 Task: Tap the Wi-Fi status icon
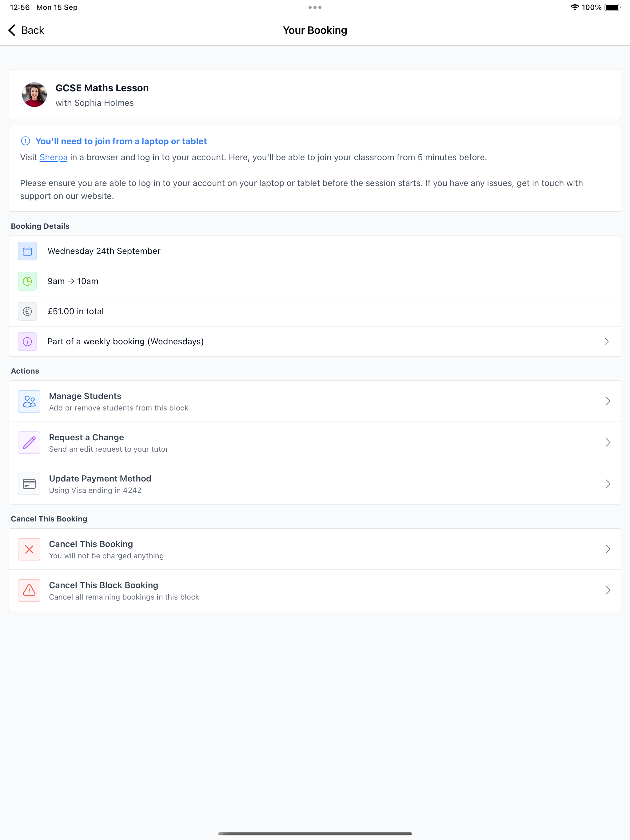(x=575, y=7)
